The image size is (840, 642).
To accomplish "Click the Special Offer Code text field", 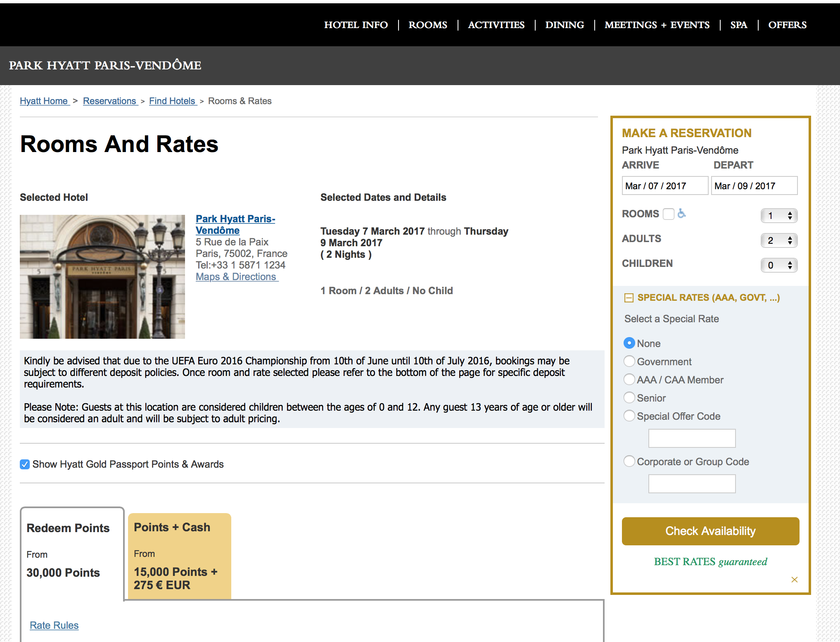I will 692,438.
